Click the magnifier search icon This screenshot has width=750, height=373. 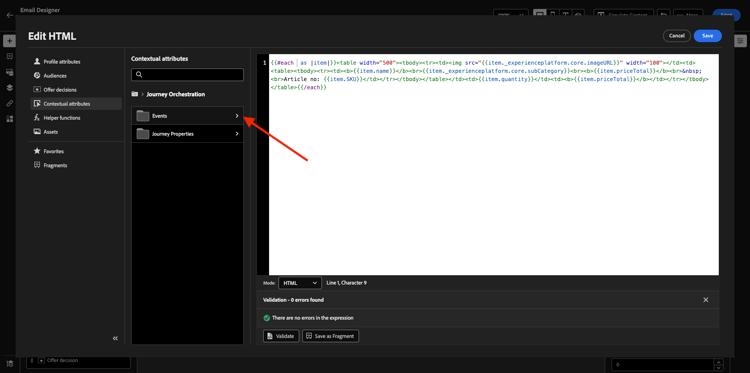tap(139, 75)
